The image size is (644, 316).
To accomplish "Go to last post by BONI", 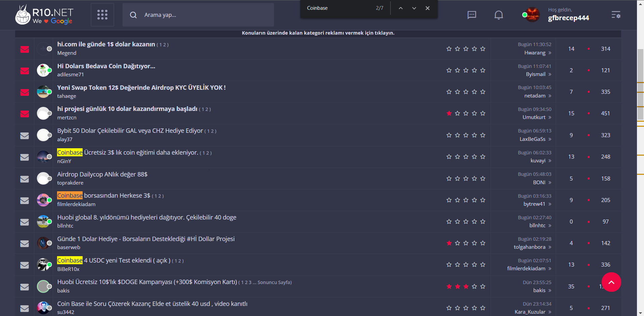I will pyautogui.click(x=550, y=183).
